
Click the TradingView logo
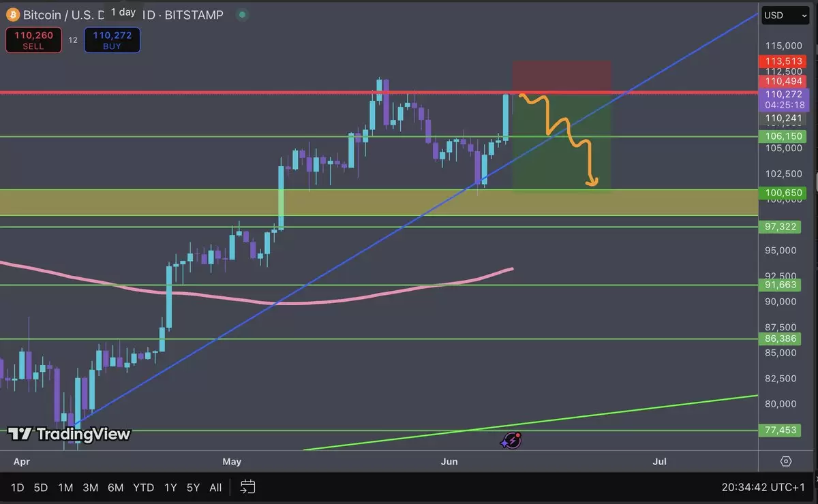(69, 434)
